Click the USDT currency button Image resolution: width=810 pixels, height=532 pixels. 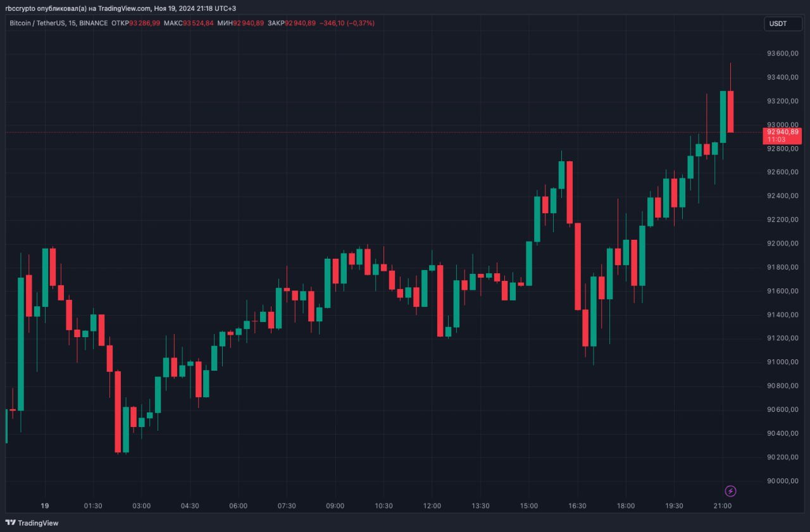(782, 23)
